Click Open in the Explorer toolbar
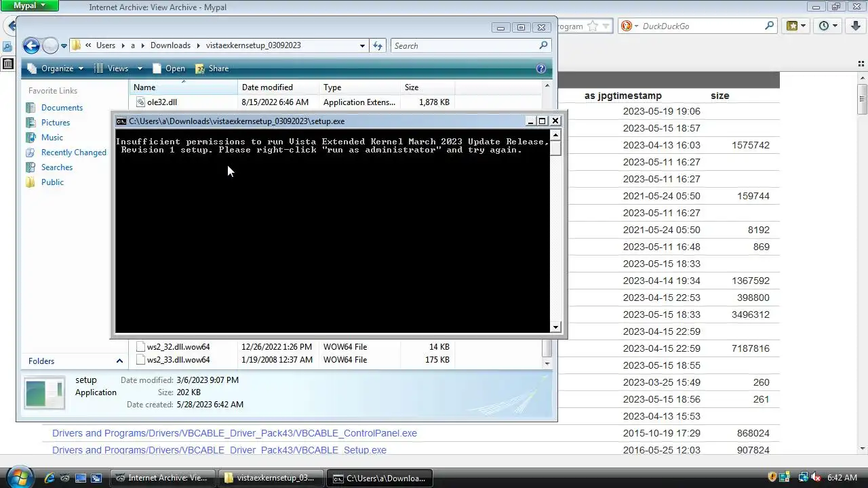868x488 pixels. (168, 68)
